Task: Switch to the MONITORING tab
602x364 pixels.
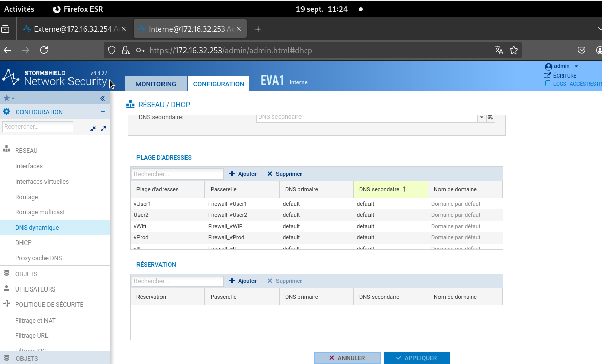Action: pos(155,84)
